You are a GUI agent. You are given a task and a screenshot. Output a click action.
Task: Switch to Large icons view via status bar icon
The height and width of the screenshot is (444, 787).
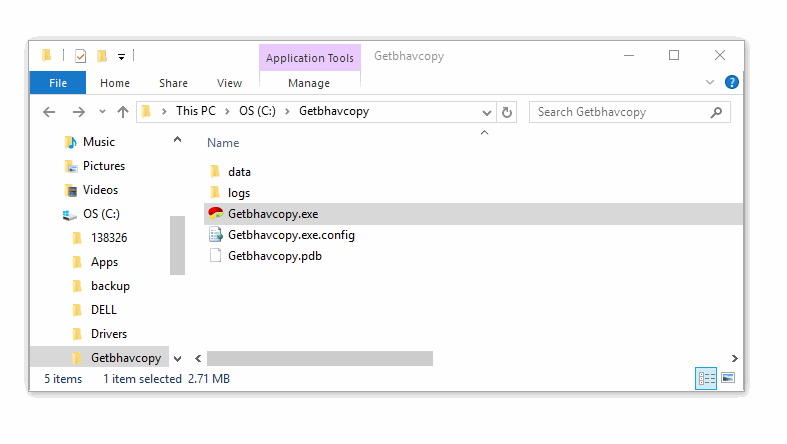coord(728,378)
